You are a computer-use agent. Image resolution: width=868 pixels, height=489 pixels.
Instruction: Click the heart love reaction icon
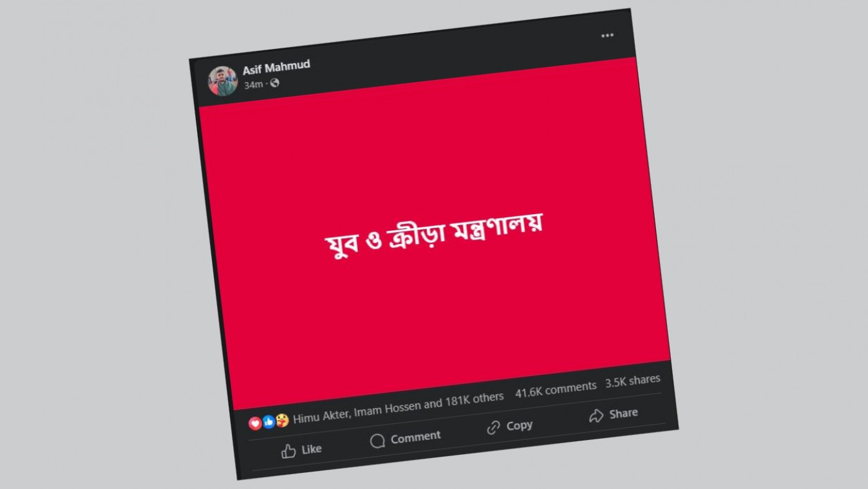coord(255,423)
